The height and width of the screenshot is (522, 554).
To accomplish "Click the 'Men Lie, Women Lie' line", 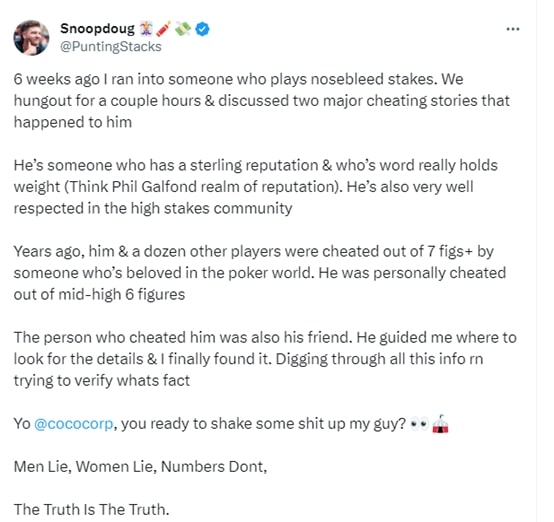I will [x=140, y=467].
